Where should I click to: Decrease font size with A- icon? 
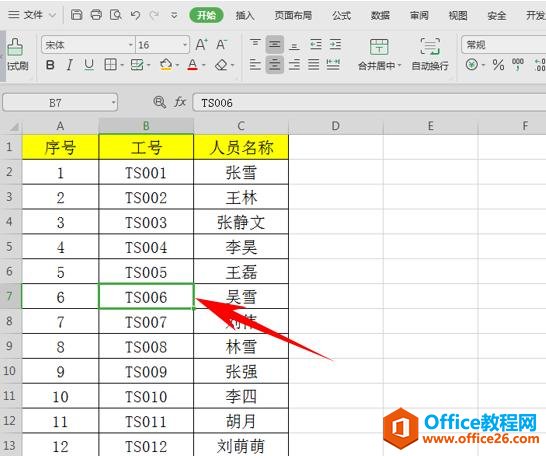point(221,45)
